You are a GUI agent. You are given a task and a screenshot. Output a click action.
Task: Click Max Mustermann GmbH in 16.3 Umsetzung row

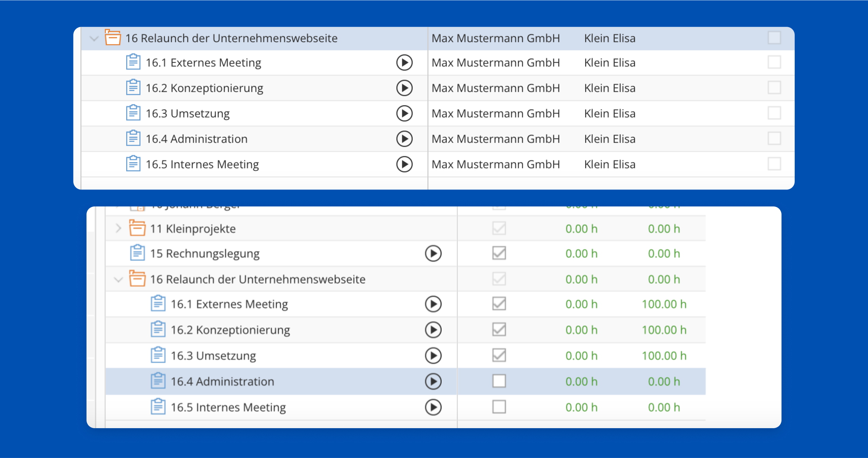(495, 114)
